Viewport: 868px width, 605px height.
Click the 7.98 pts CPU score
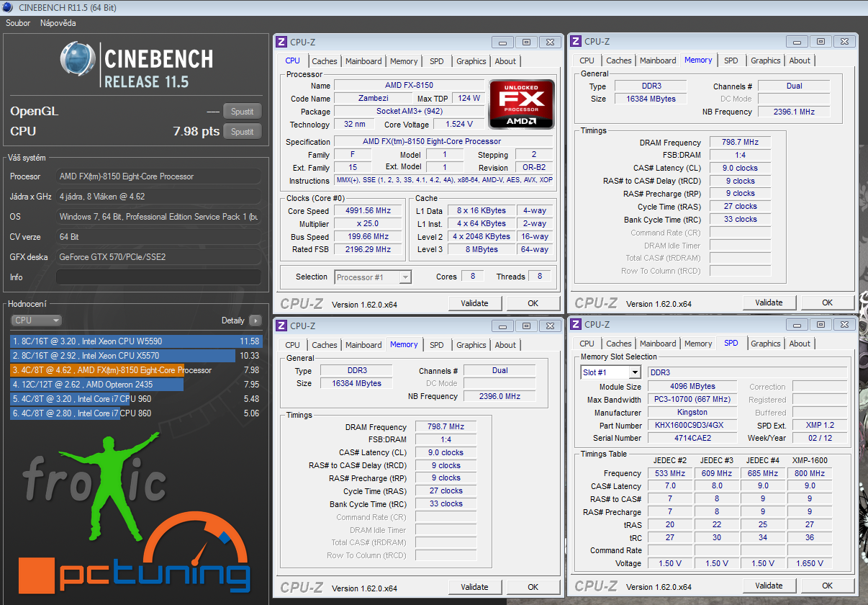196,131
